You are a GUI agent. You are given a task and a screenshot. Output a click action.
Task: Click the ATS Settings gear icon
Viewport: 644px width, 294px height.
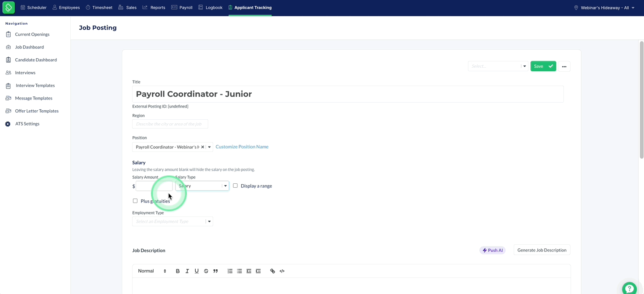coord(8,124)
